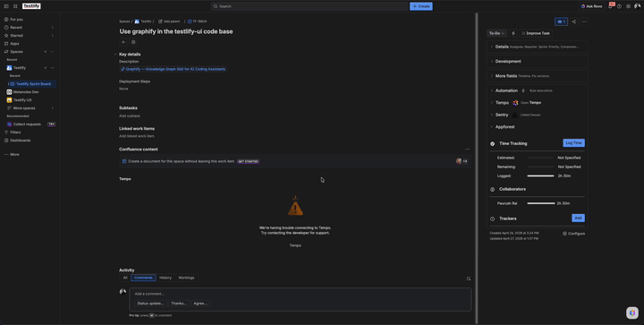Click Add button beside Trackers
Viewport: 644px width, 325px height.
point(578,218)
